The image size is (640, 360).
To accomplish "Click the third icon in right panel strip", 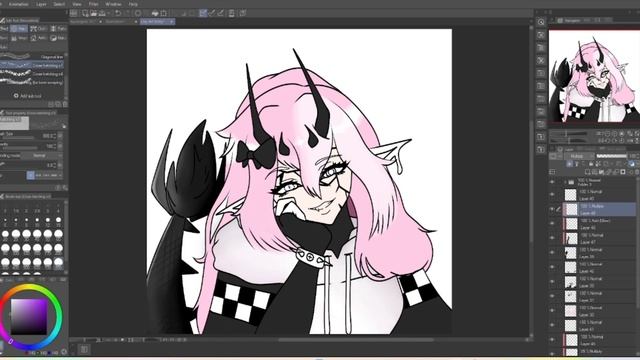I will pos(541,48).
